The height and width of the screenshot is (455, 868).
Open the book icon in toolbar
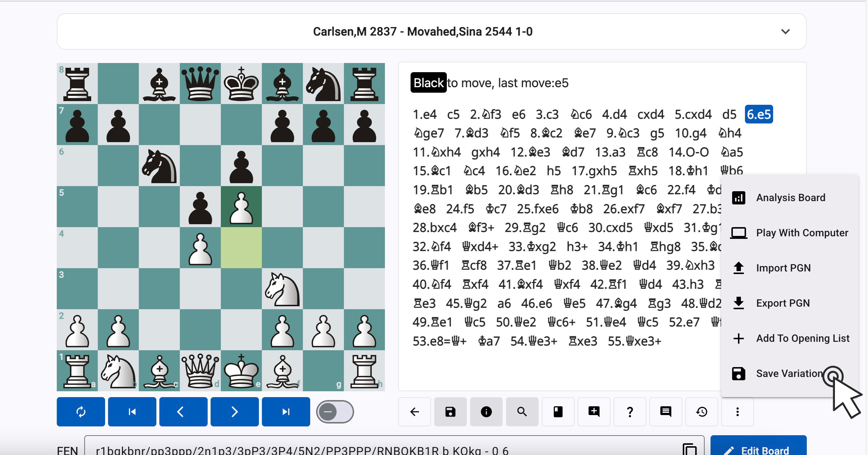click(x=558, y=412)
